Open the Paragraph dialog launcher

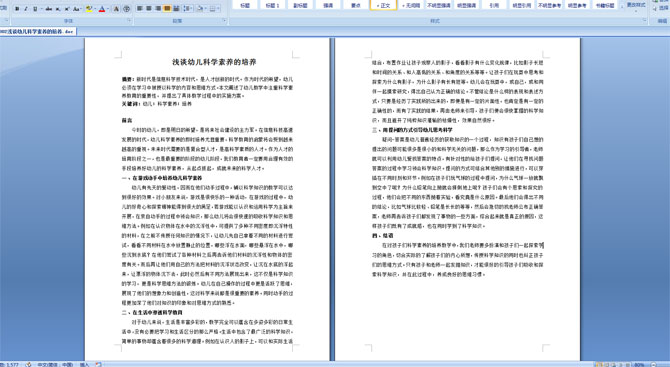click(x=225, y=20)
